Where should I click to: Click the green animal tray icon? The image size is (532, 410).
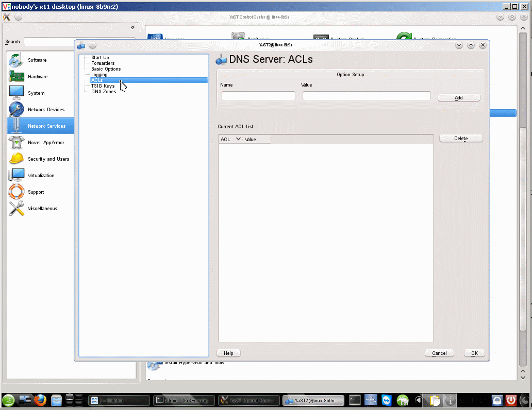pos(403,401)
